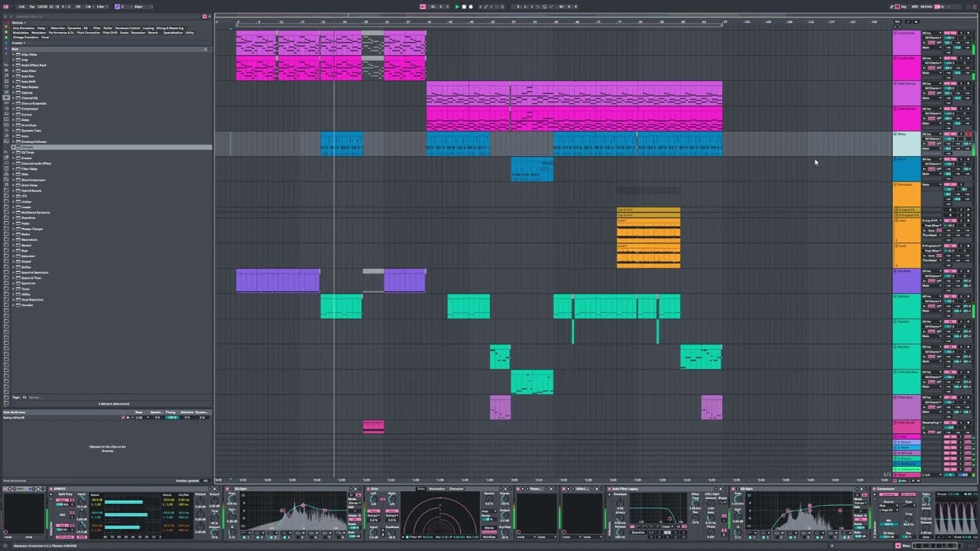Screen dimensions: 980x551
Task: Click the pink filter toggle in browser header
Action: 204,17
